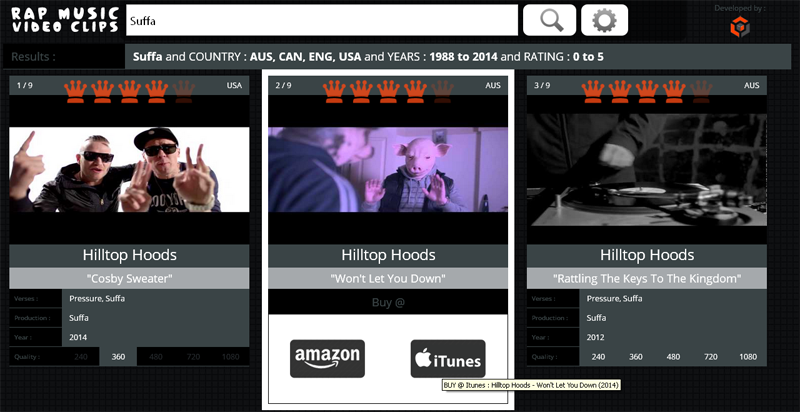Viewport: 800px width, 412px height.
Task: Click the 3 / 9 result counter
Action: (542, 85)
